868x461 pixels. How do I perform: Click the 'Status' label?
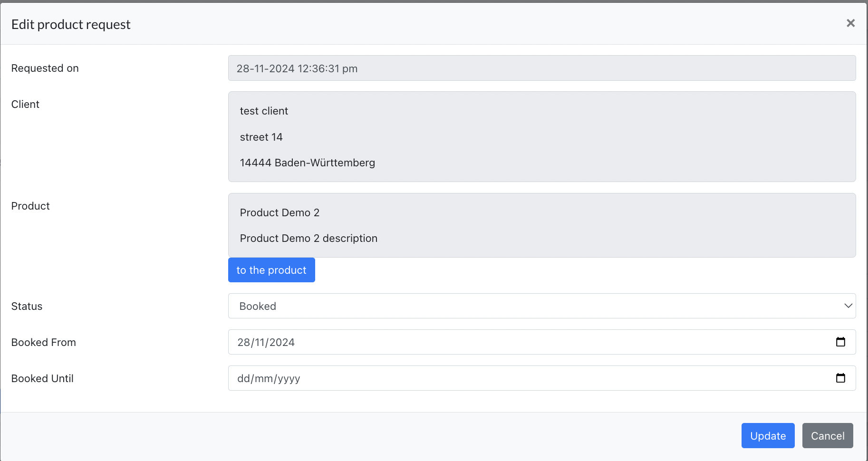point(27,306)
